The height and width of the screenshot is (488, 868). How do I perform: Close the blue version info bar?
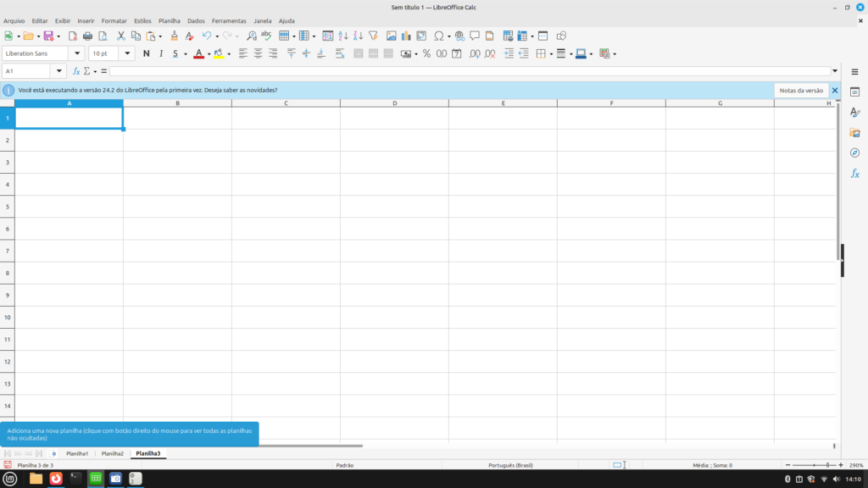click(835, 90)
